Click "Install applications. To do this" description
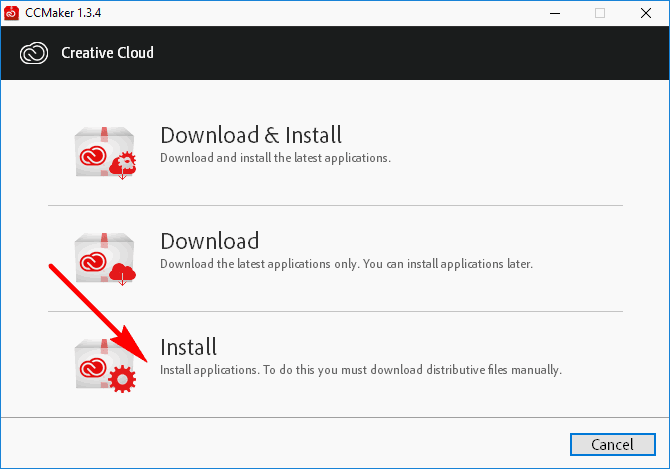Viewport: 670px width, 469px height. click(x=361, y=370)
